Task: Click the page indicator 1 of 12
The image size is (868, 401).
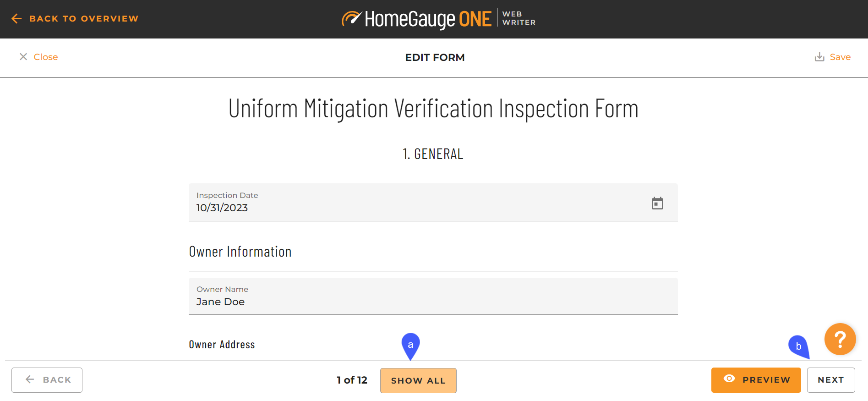Action: 352,380
